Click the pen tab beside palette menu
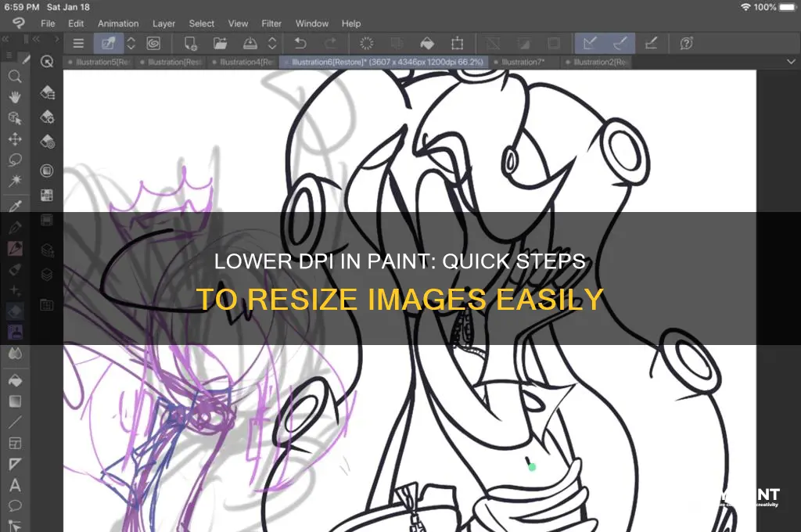Image resolution: width=801 pixels, height=532 pixels. [x=26, y=60]
